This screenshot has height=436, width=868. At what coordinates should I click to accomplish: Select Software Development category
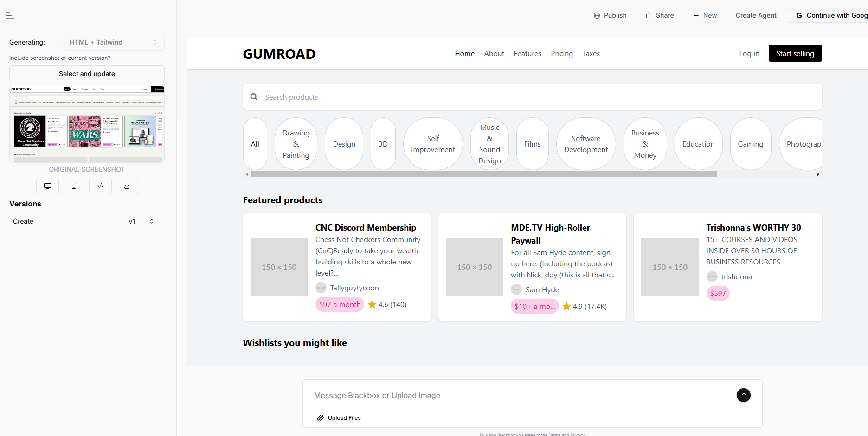[x=586, y=144]
